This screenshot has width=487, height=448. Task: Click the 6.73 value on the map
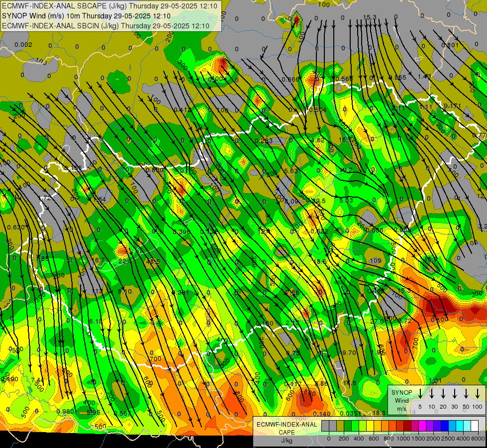coord(293,353)
